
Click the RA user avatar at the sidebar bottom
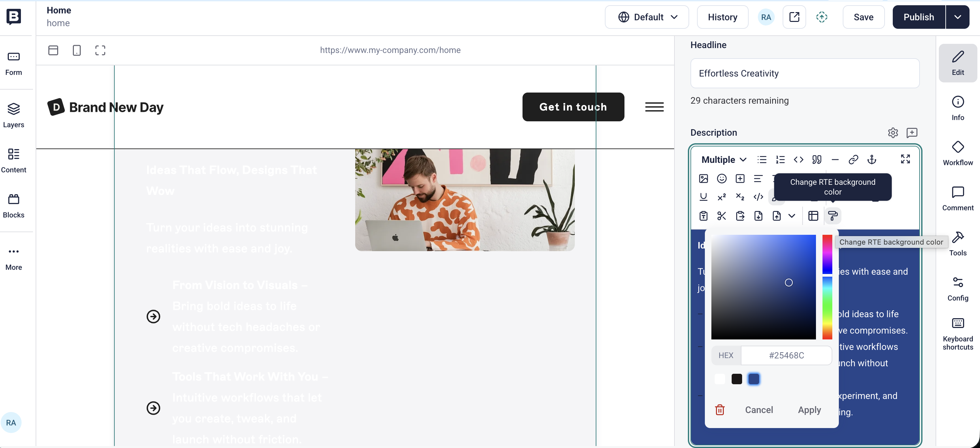tap(11, 422)
